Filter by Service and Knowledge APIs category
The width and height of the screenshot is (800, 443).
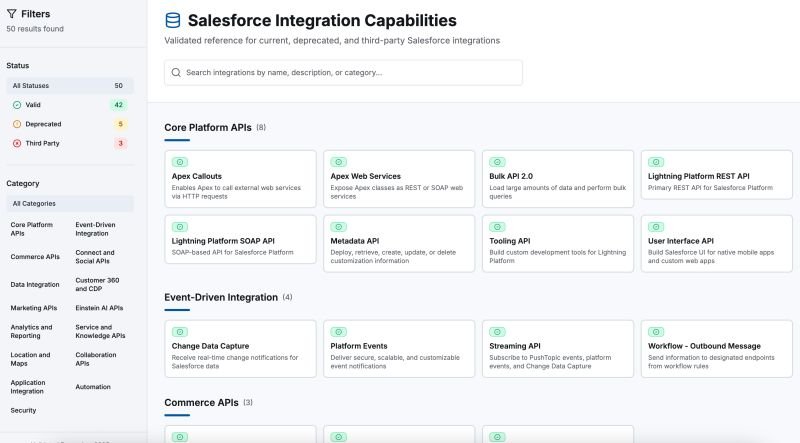coord(101,331)
